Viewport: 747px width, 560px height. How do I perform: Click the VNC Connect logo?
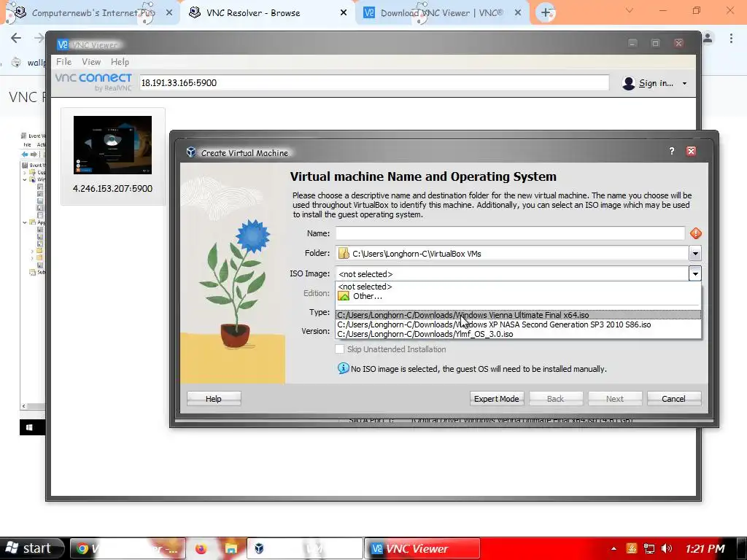coord(93,81)
